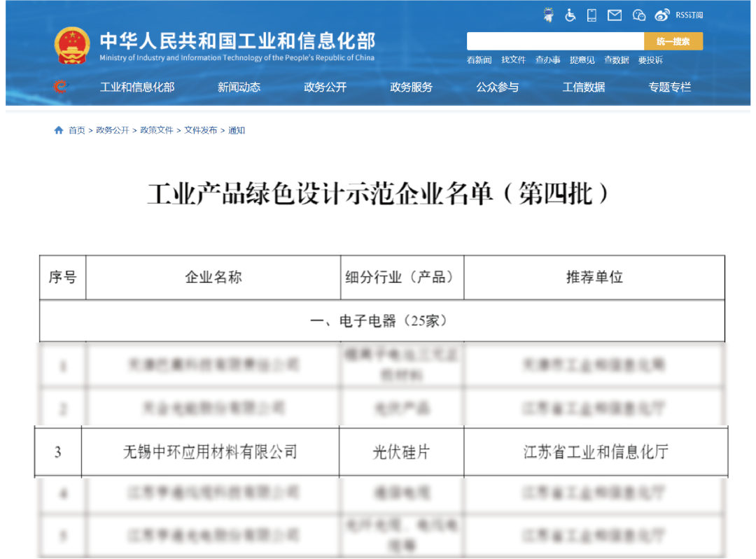Click the envelope mail icon

click(615, 15)
